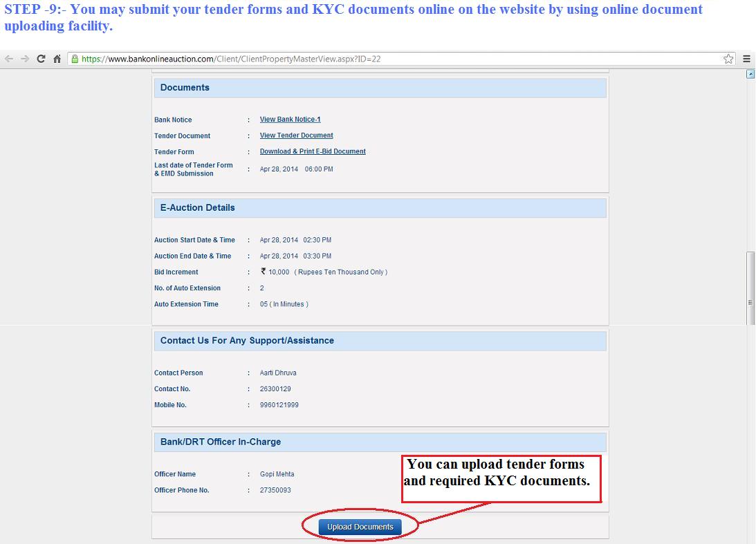
Task: Click the 'Documents' section header
Action: [x=380, y=88]
